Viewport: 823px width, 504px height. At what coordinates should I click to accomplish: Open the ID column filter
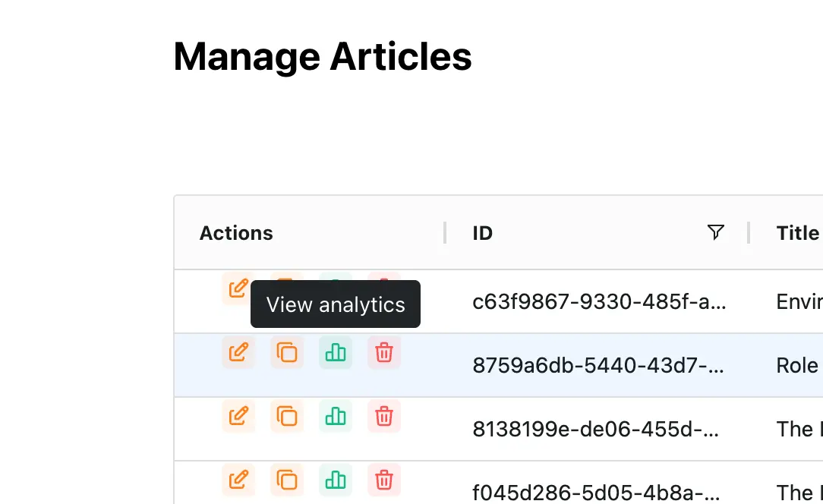[715, 232]
